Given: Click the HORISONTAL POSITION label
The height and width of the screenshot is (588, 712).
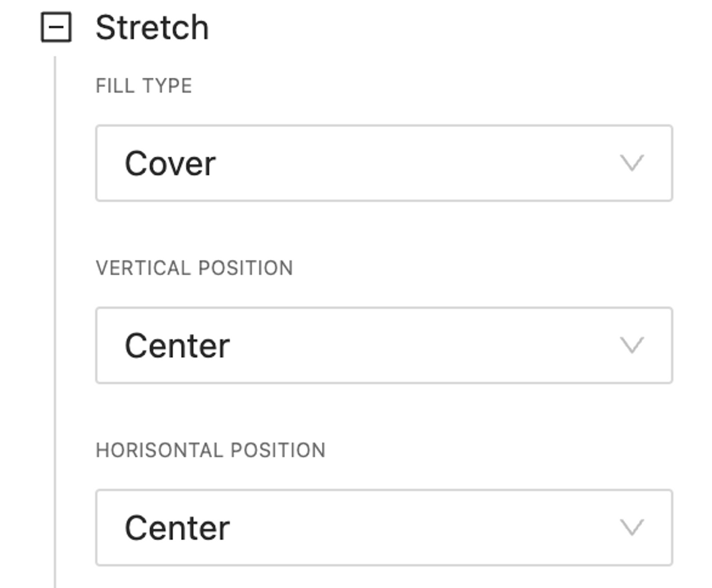Looking at the screenshot, I should pos(210,450).
